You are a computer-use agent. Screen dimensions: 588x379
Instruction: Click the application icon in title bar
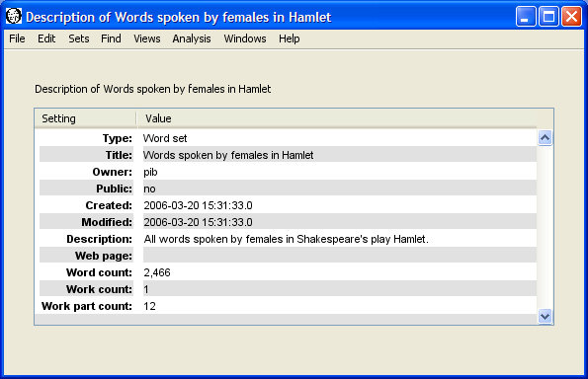point(14,16)
